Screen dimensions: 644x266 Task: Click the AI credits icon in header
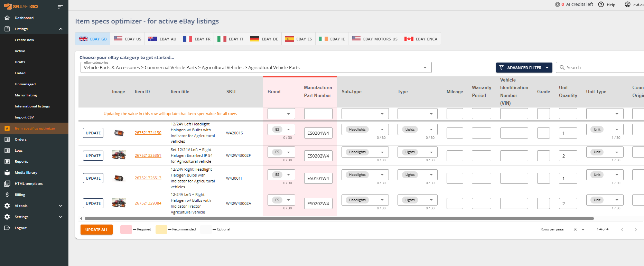[557, 4]
